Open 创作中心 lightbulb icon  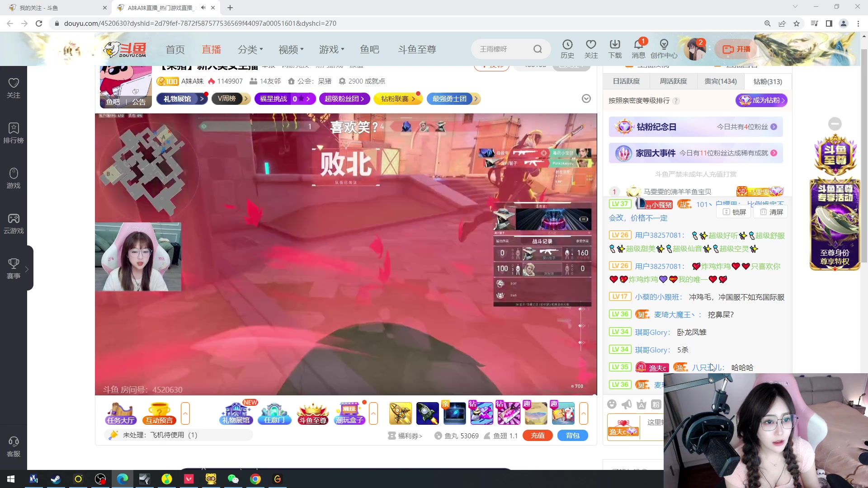pos(664,49)
